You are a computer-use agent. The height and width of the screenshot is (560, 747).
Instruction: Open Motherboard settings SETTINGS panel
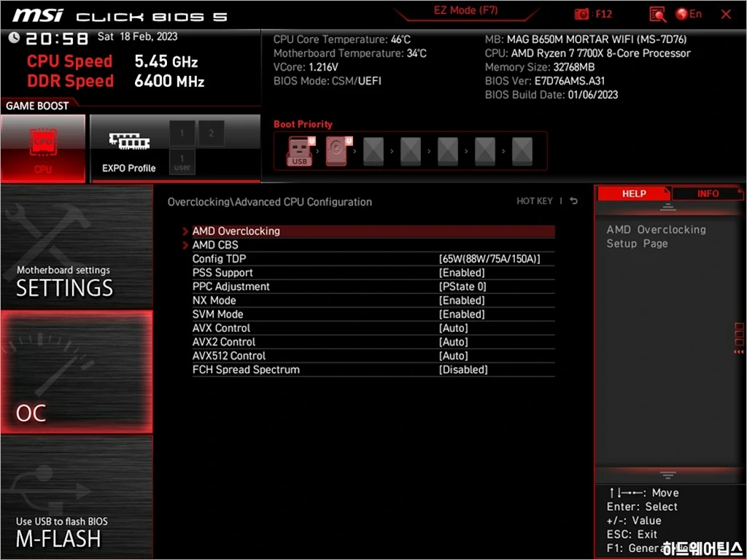tap(77, 247)
